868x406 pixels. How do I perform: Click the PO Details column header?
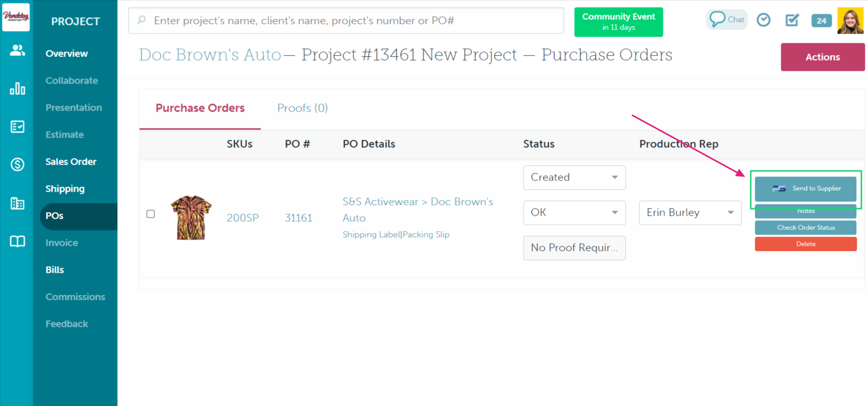tap(369, 144)
